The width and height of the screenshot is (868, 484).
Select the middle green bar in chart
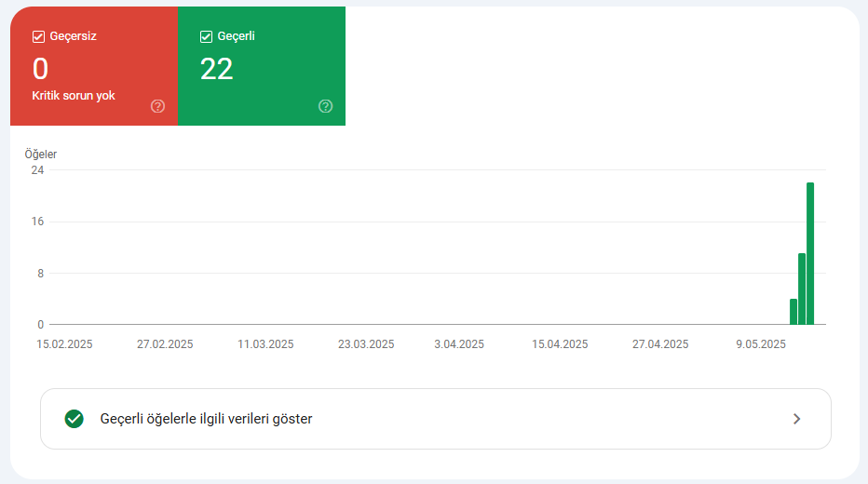click(x=802, y=289)
